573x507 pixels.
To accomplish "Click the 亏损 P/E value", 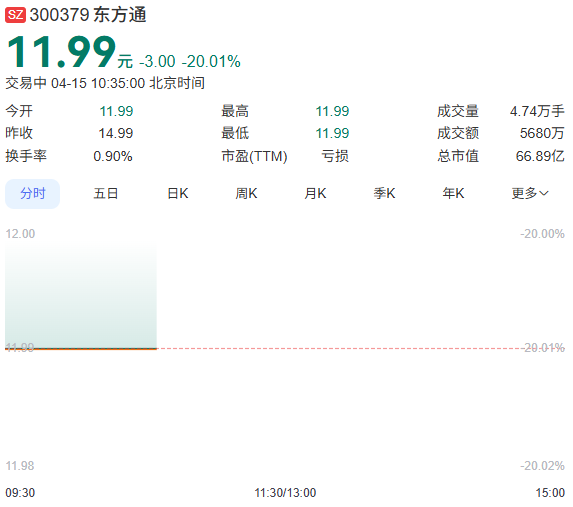I will (335, 156).
